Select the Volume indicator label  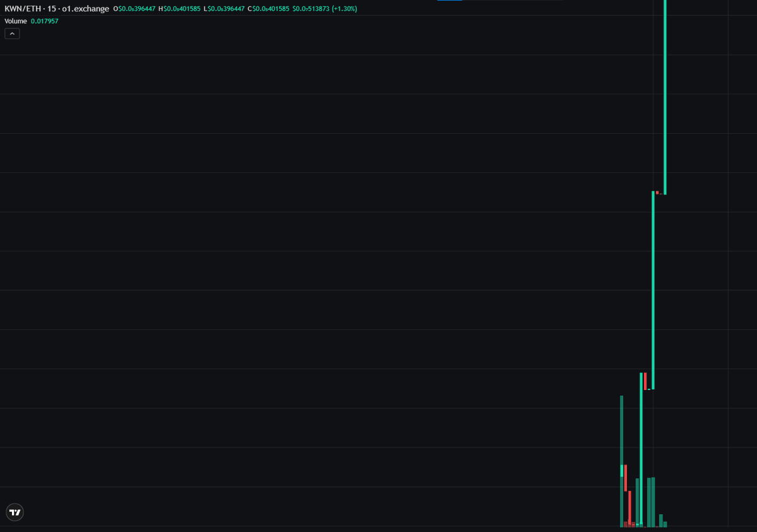[16, 21]
